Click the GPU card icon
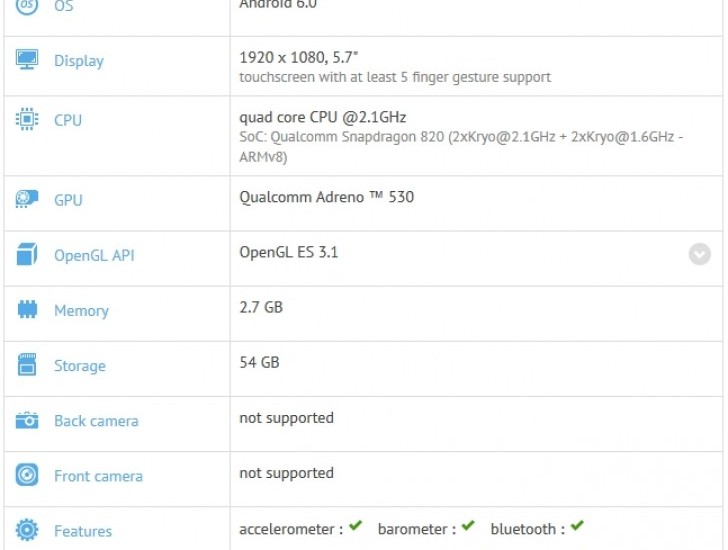The height and width of the screenshot is (550, 728). (x=27, y=200)
